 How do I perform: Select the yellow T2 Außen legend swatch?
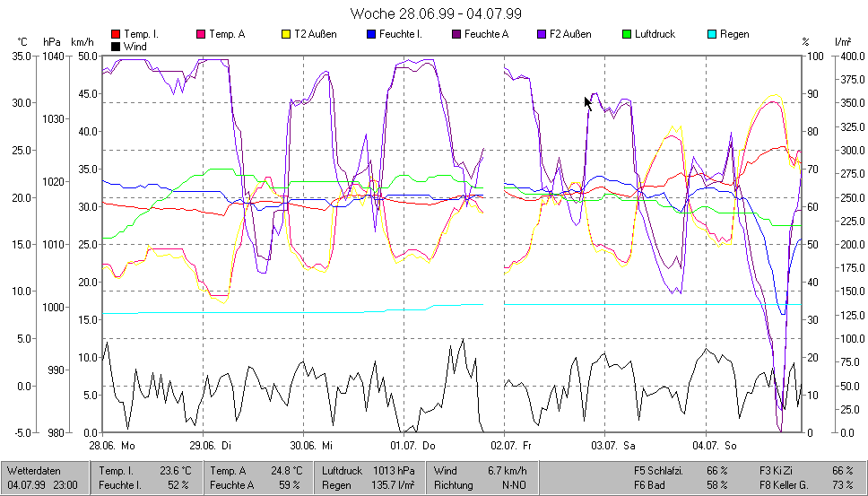click(286, 34)
